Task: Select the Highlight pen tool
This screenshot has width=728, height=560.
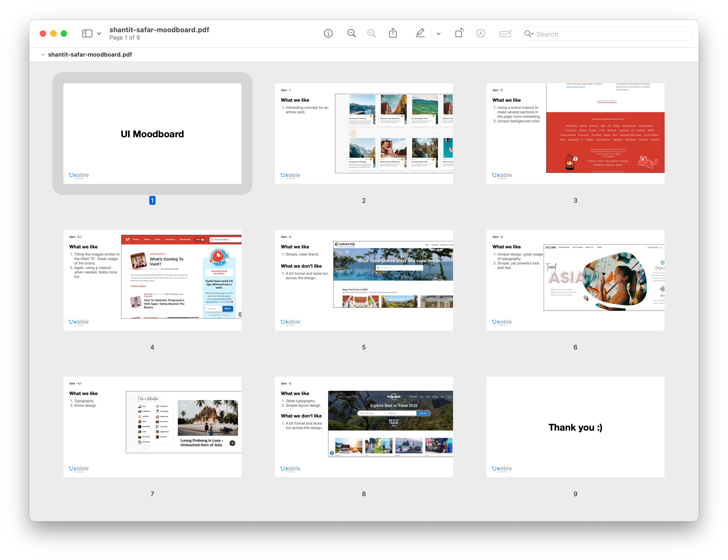Action: tap(420, 33)
